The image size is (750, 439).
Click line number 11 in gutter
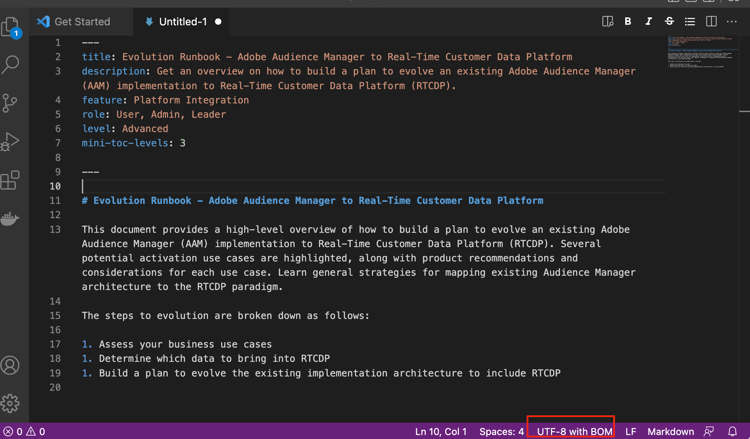(55, 200)
